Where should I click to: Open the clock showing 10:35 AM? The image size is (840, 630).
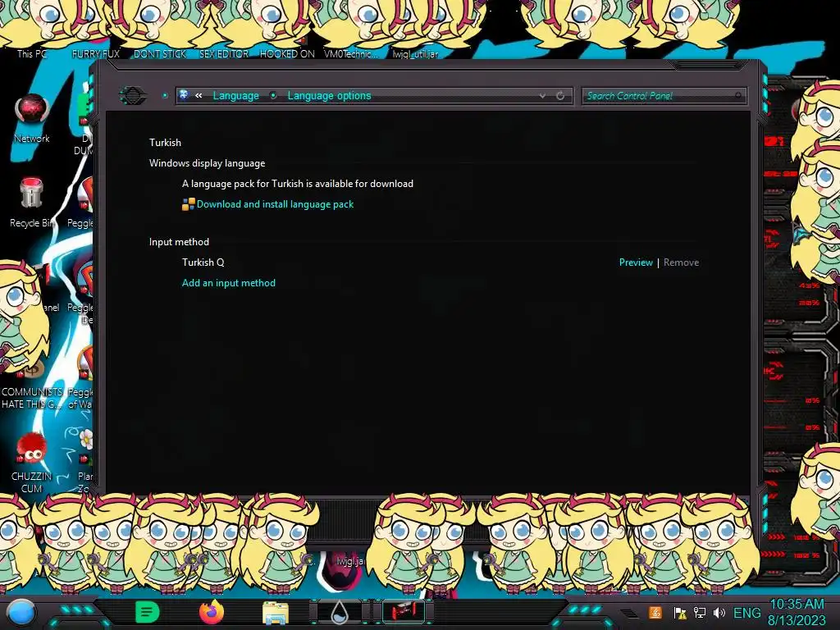coord(797,613)
